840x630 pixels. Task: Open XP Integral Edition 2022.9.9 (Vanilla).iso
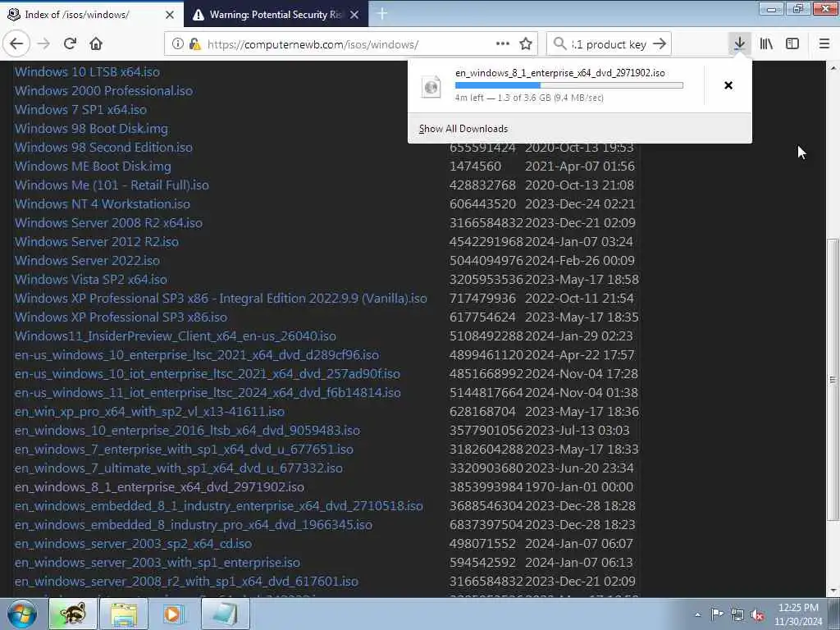click(221, 298)
